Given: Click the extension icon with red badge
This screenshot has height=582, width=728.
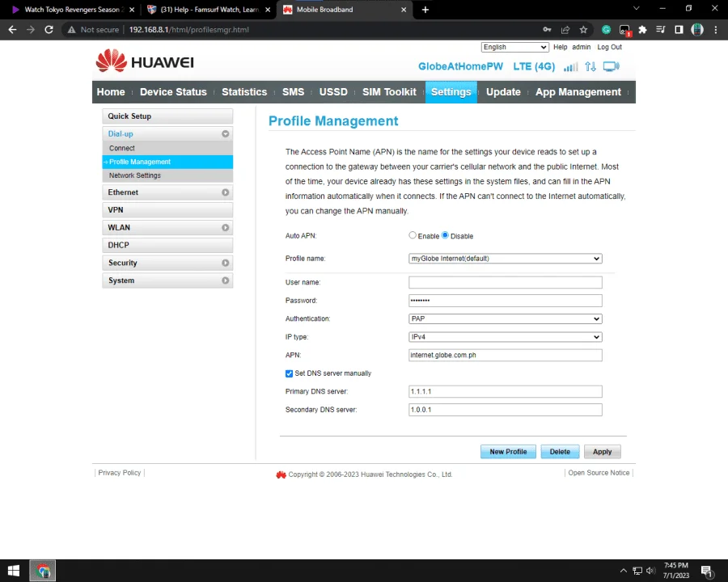Looking at the screenshot, I should [x=624, y=30].
